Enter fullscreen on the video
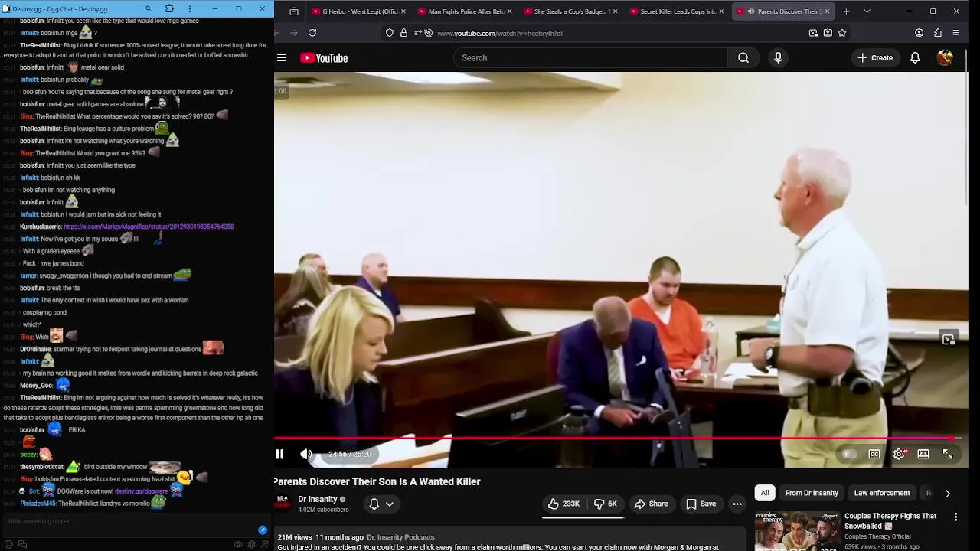The width and height of the screenshot is (980, 551). point(948,455)
